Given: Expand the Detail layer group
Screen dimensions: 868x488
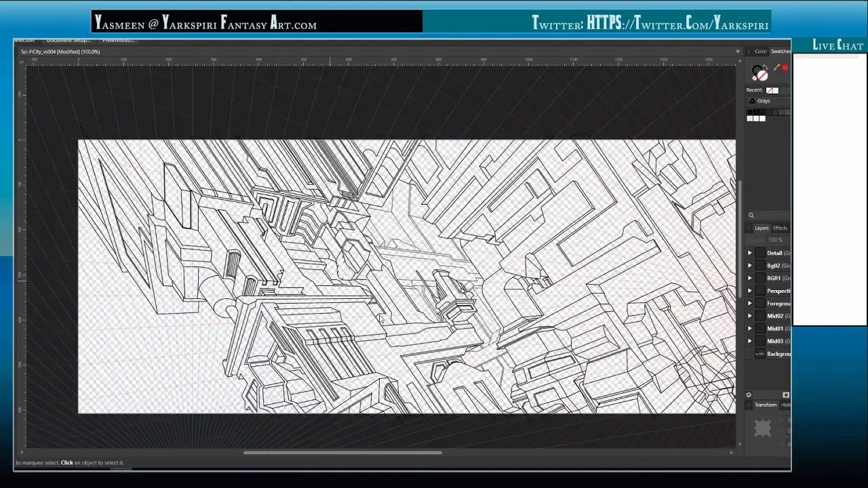Looking at the screenshot, I should (750, 253).
